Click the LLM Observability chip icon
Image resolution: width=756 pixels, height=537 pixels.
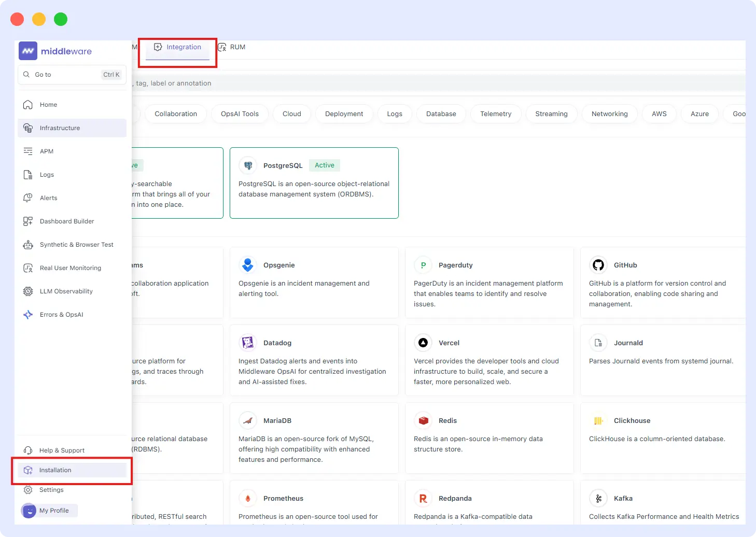pos(28,291)
